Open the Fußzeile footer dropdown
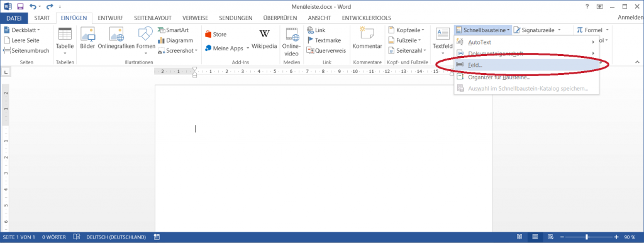 pyautogui.click(x=405, y=40)
